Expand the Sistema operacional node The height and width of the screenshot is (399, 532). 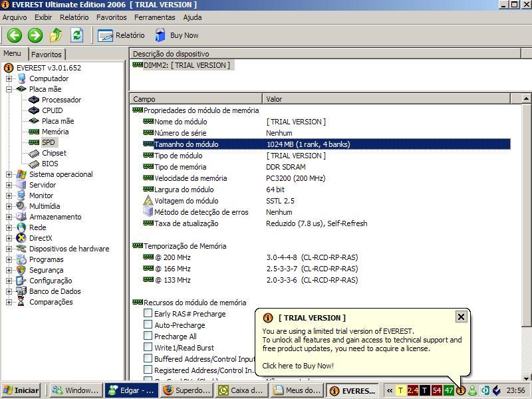tap(9, 174)
